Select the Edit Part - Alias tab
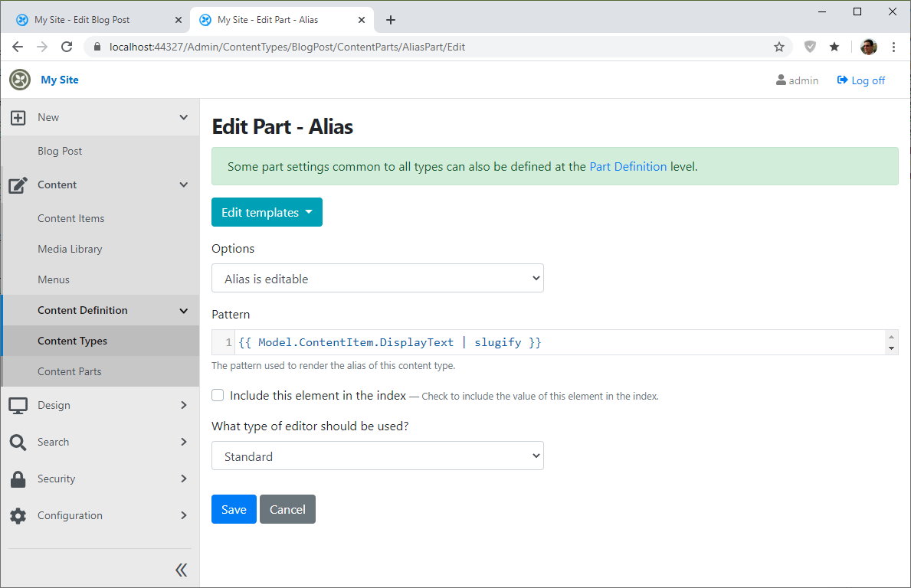 pos(282,20)
